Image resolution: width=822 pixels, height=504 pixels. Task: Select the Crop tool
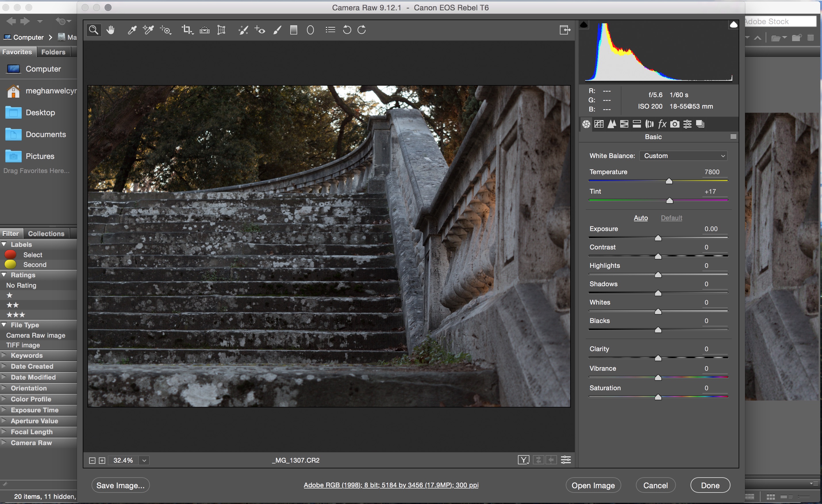[187, 30]
